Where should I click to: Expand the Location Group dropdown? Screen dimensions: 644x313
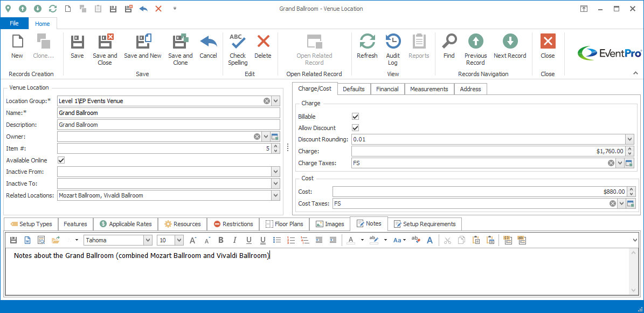[275, 101]
